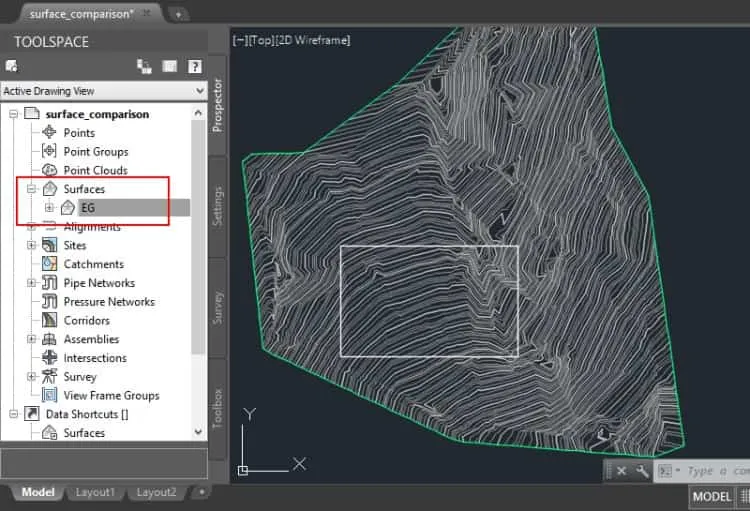The width and height of the screenshot is (750, 511).
Task: Collapse the Data Shortcuts node
Action: click(x=13, y=414)
